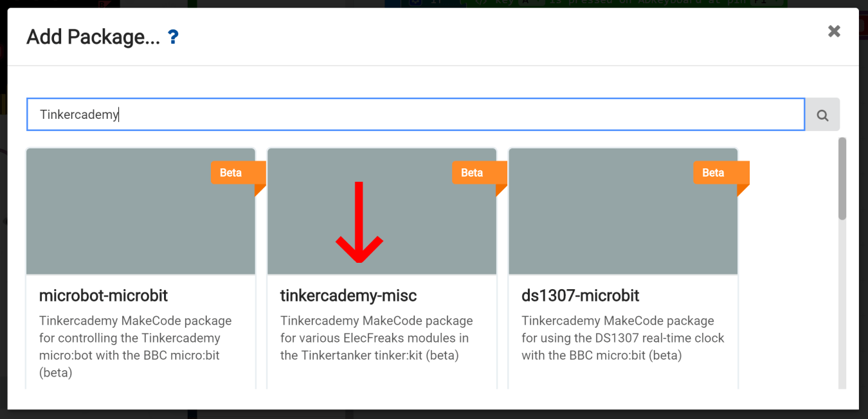Click the tinkercademy-misc package title
Screen dimensions: 868x419
point(348,296)
